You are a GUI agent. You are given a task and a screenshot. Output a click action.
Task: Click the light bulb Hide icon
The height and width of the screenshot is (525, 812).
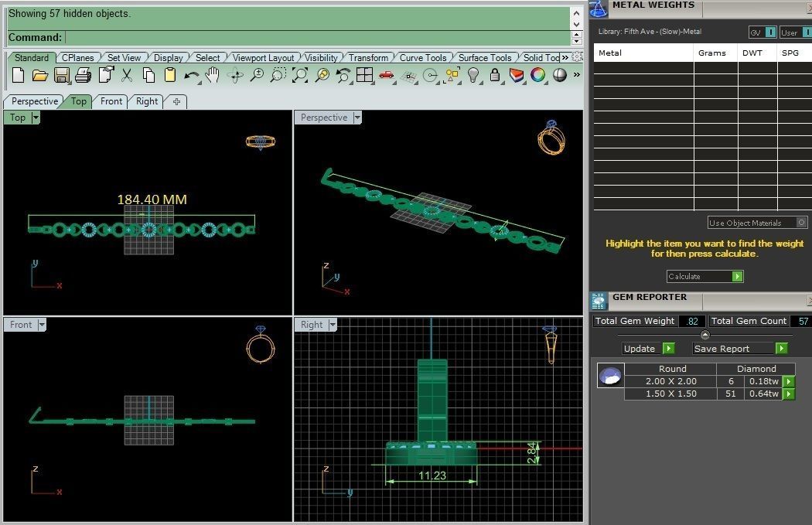click(473, 76)
